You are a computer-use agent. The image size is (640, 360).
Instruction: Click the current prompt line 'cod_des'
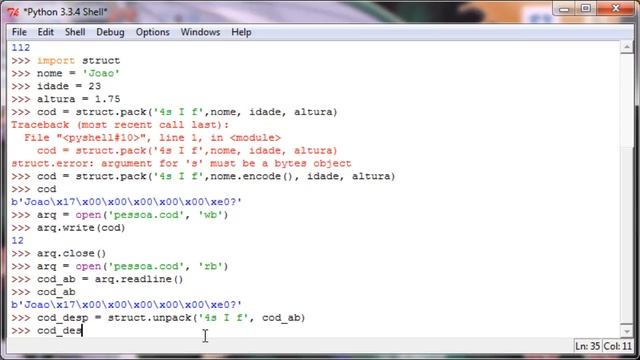pyautogui.click(x=47, y=331)
